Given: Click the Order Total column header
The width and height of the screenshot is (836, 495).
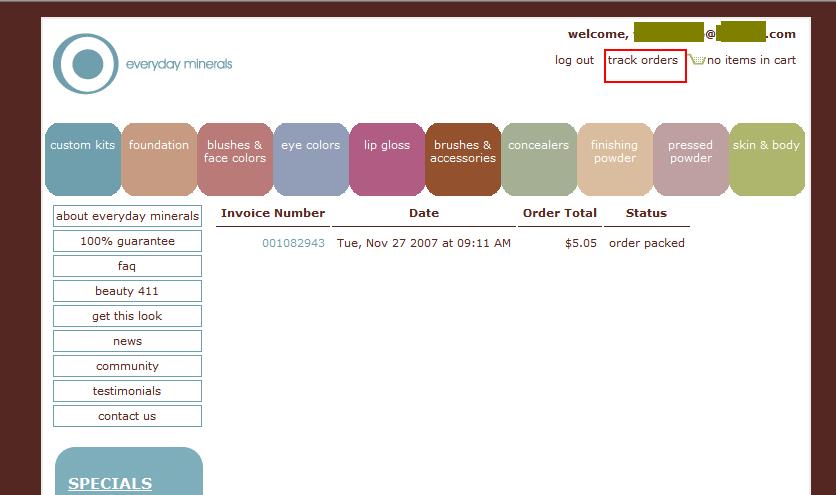Looking at the screenshot, I should [x=560, y=213].
